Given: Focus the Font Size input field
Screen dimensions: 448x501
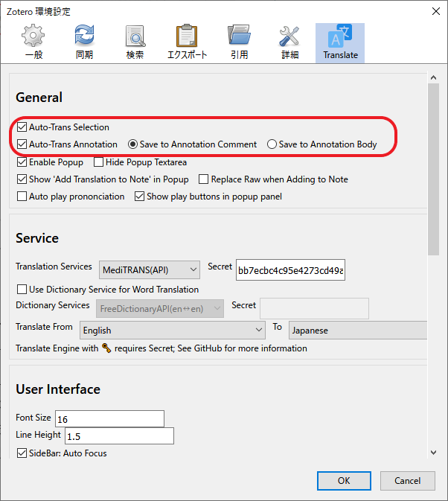Looking at the screenshot, I should click(109, 419).
